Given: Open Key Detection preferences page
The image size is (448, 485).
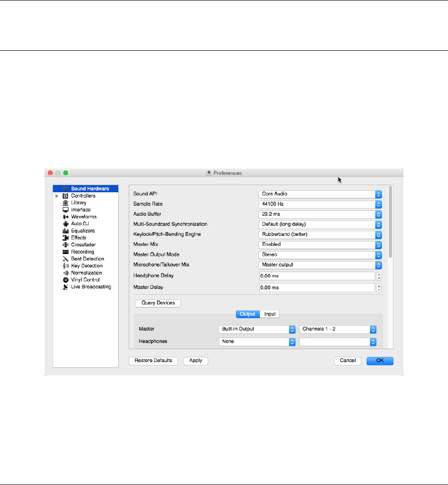Looking at the screenshot, I should click(x=87, y=266).
